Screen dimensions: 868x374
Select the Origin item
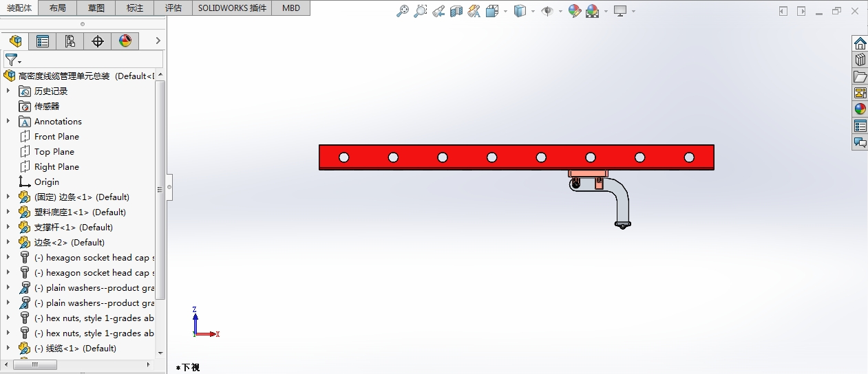(47, 181)
